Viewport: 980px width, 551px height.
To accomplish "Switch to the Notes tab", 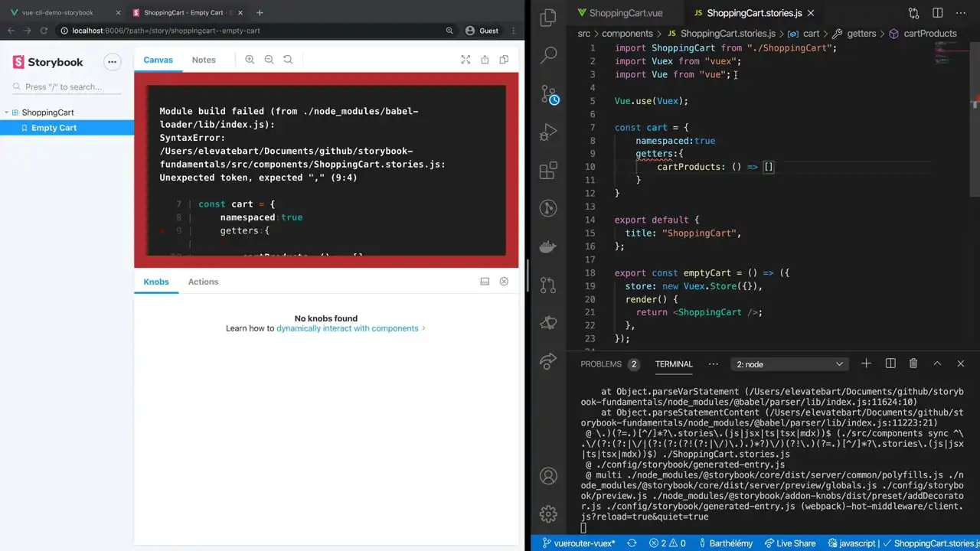I will 204,60.
